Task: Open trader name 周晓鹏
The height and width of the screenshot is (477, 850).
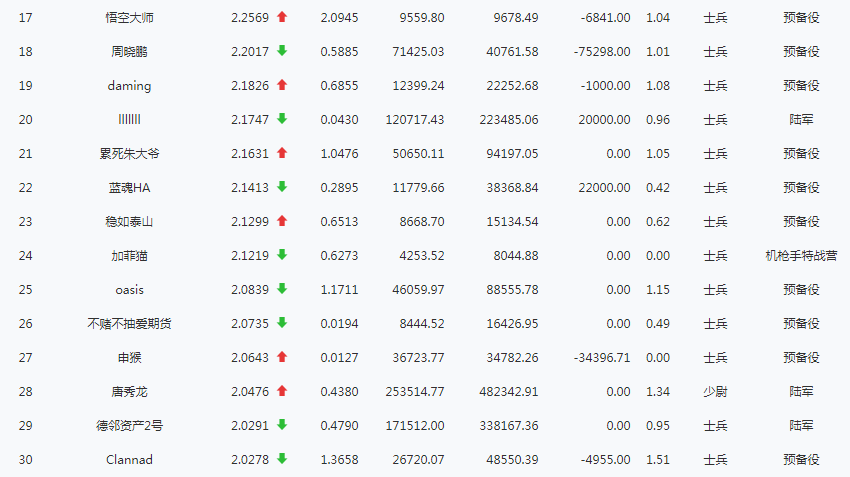Action: pos(129,52)
